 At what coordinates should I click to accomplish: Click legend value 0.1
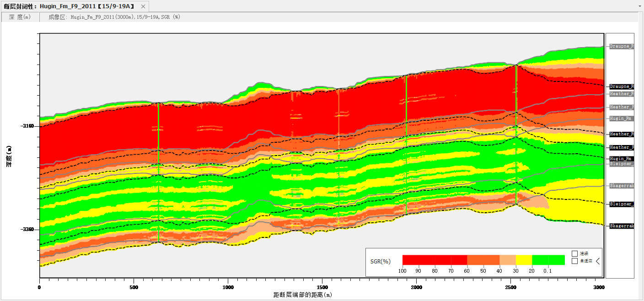point(547,271)
